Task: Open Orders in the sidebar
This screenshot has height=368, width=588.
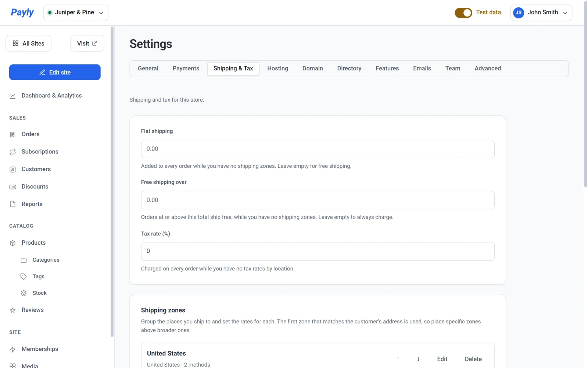Action: [31, 134]
